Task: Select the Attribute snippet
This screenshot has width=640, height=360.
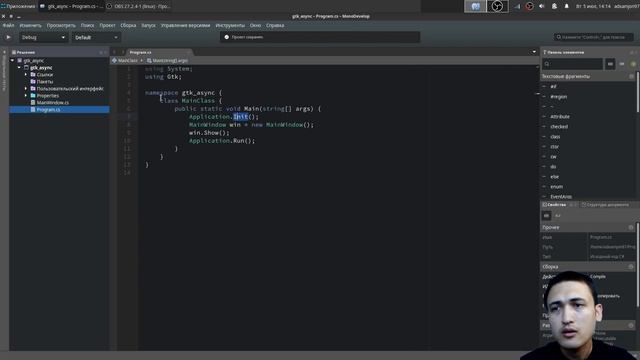Action: click(560, 117)
